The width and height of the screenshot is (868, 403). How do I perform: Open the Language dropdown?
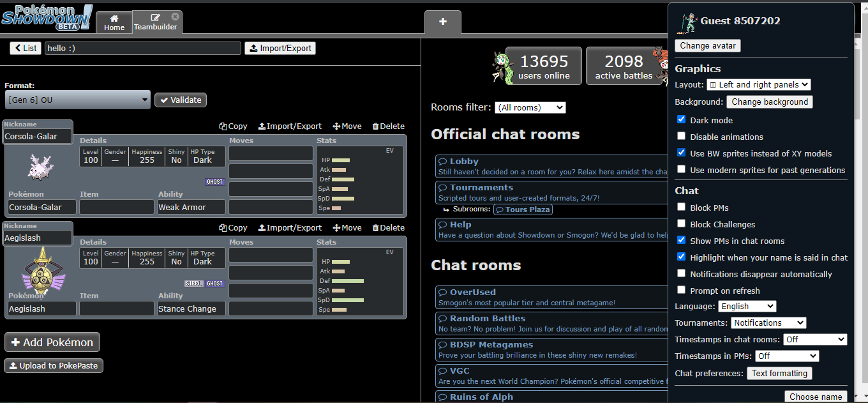(747, 307)
